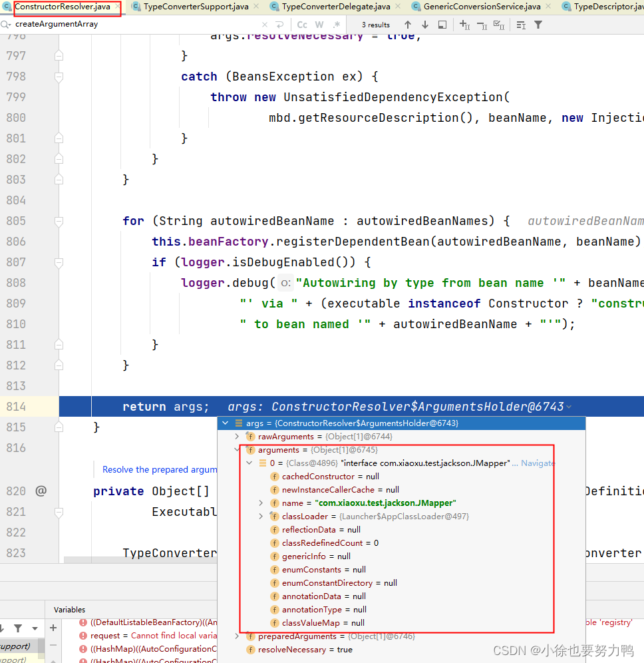Expand the preparedArguments node
Screen dimensions: 644x663
237,636
